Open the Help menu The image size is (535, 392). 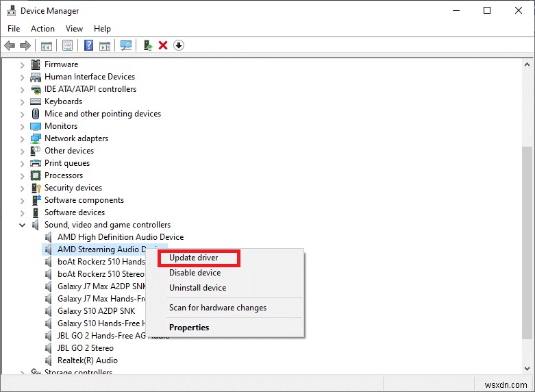pos(102,29)
